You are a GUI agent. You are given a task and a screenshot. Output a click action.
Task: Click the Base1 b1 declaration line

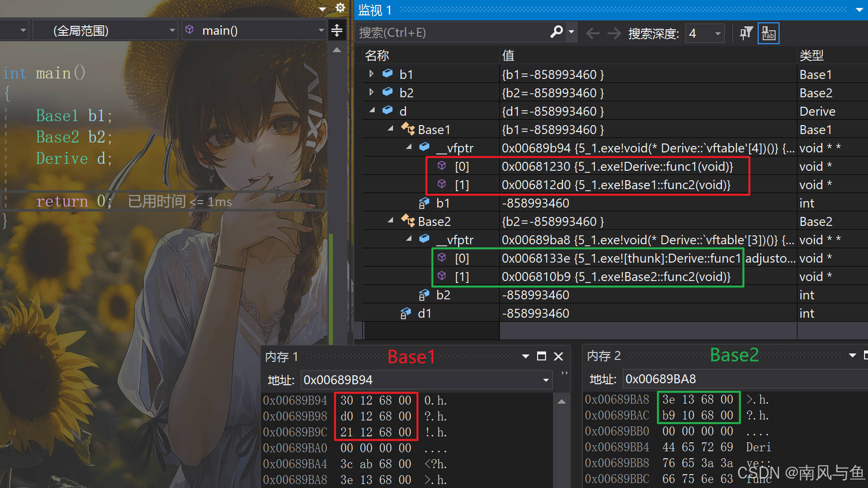[x=74, y=116]
